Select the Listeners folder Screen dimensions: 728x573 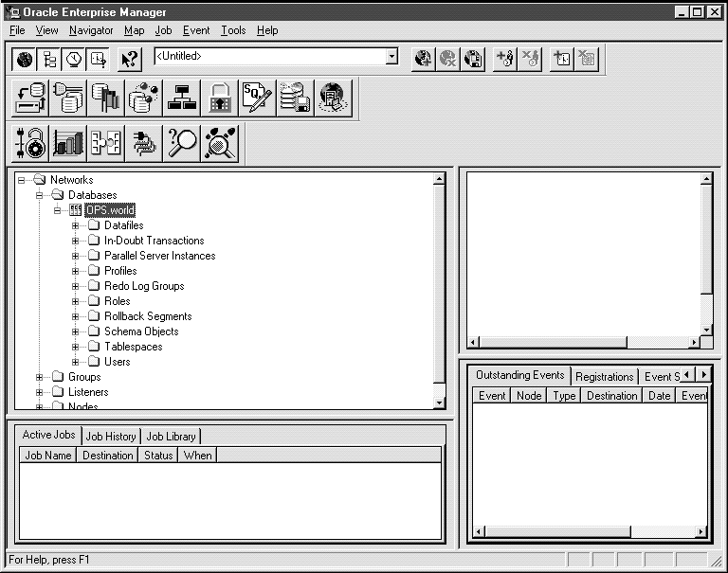click(x=88, y=392)
